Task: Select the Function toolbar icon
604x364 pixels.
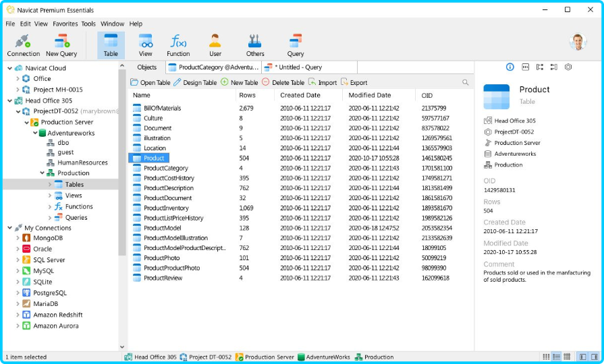Action: pyautogui.click(x=178, y=44)
